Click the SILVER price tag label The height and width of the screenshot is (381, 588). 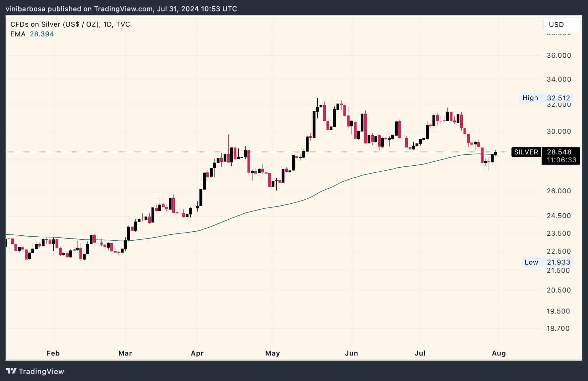click(x=526, y=152)
